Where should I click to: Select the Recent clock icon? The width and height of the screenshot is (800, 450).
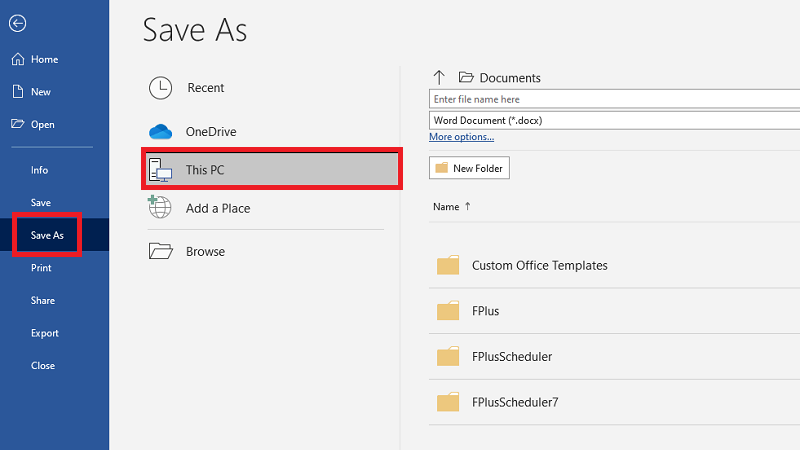click(160, 88)
